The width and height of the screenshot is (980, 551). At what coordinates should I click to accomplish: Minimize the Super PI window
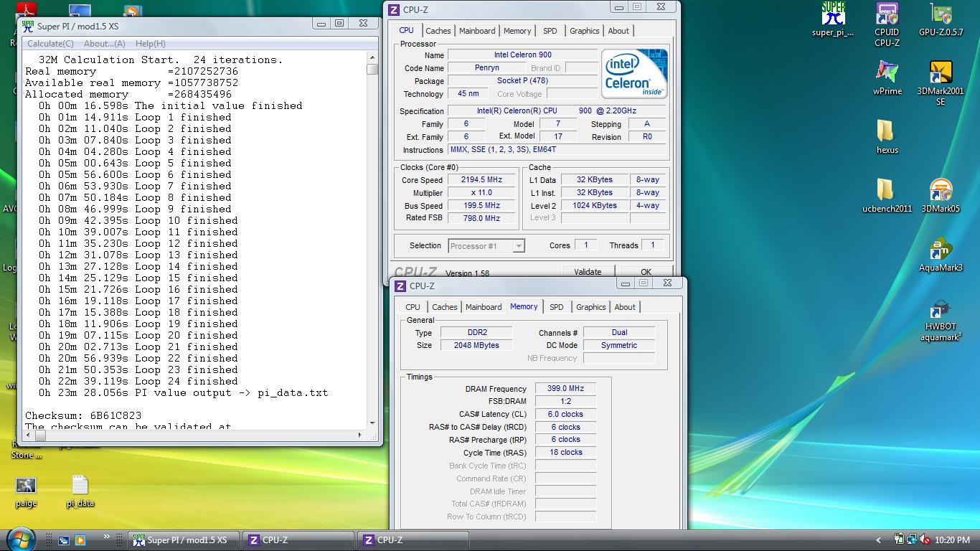pos(321,23)
